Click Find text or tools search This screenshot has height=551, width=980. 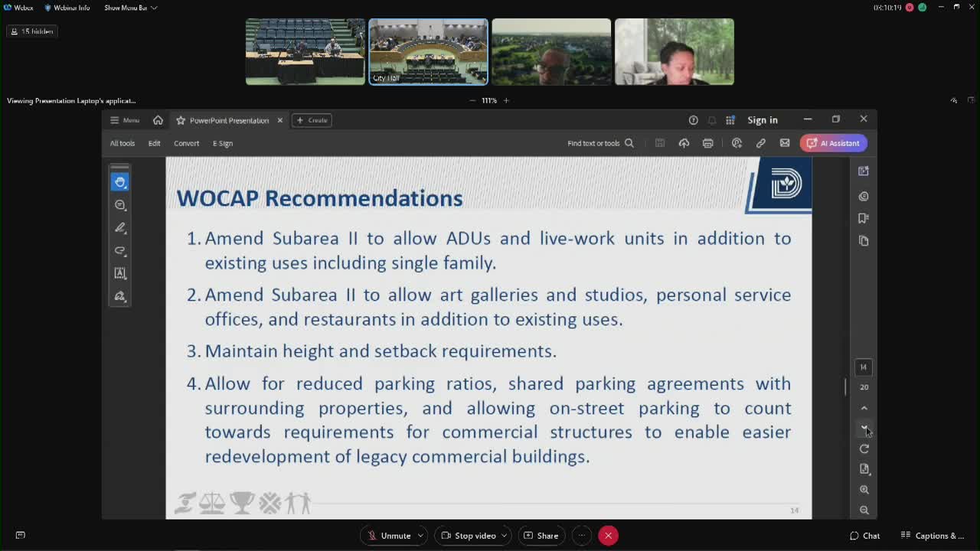tap(600, 143)
